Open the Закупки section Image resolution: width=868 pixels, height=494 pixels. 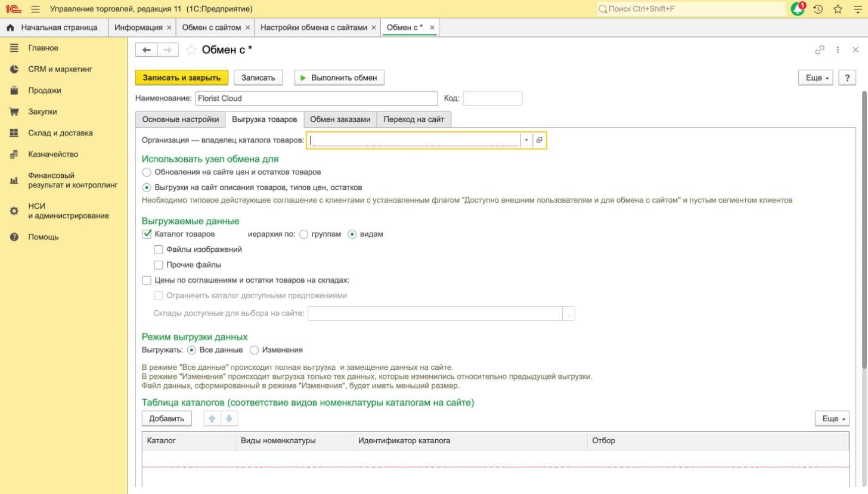click(42, 112)
